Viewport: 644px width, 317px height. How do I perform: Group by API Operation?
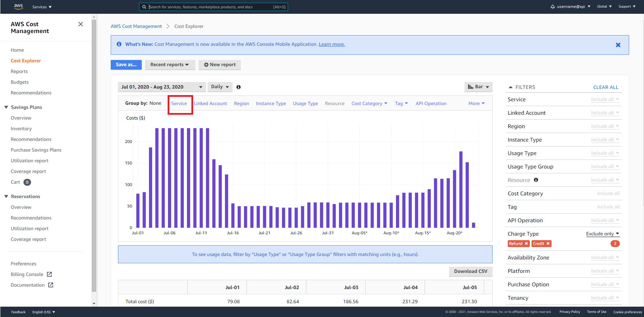[x=431, y=103]
